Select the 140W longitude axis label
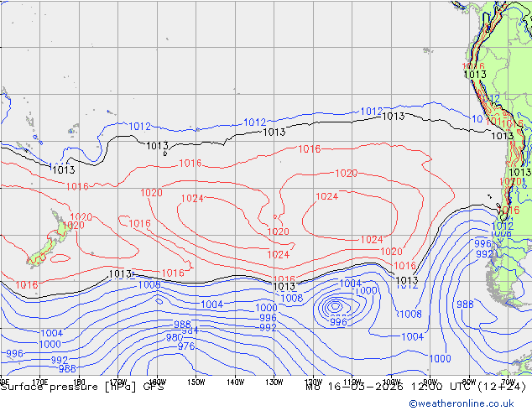This screenshot has height=411, width=532. point(235,382)
